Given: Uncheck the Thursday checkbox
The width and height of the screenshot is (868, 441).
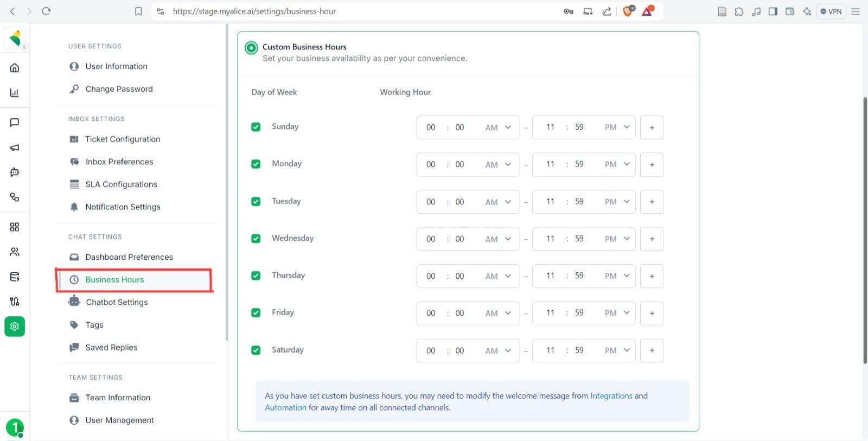Looking at the screenshot, I should (256, 276).
